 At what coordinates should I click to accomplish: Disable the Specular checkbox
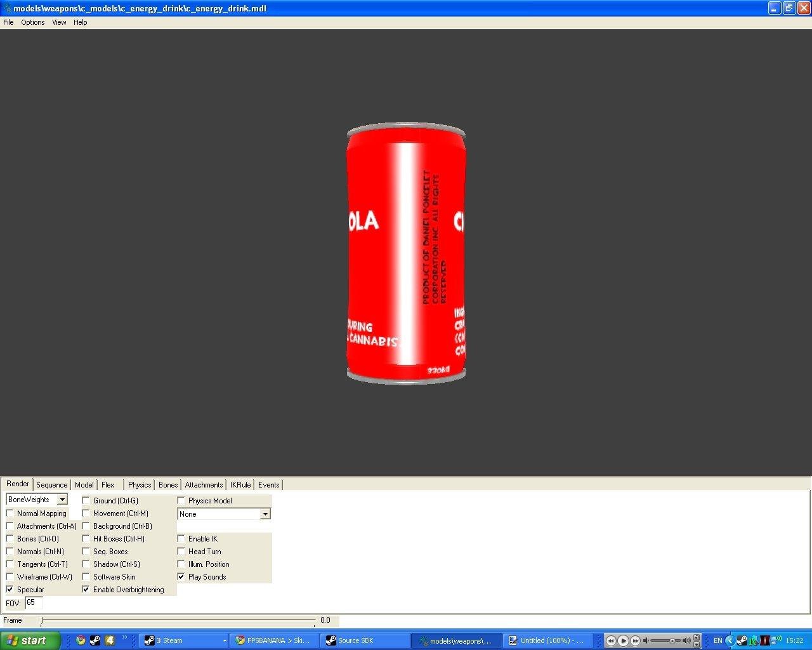pyautogui.click(x=10, y=590)
